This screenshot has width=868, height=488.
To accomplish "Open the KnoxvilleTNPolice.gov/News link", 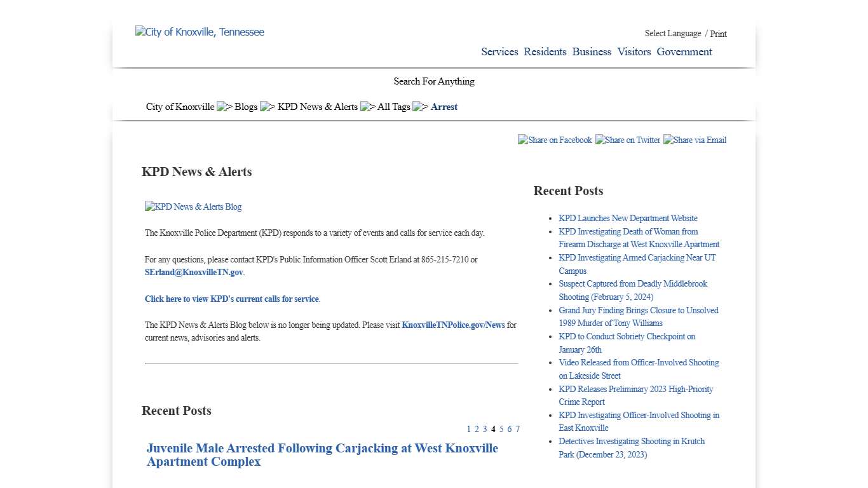I will point(453,325).
